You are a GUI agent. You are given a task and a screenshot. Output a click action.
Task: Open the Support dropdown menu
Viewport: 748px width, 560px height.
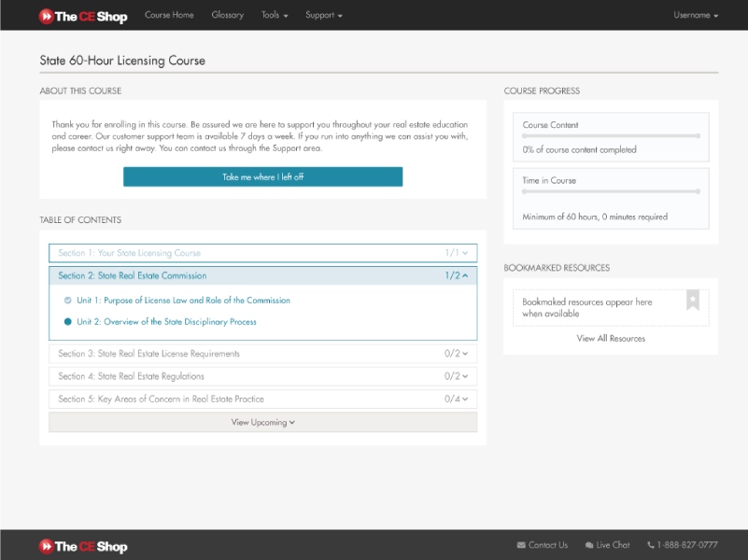coord(323,15)
